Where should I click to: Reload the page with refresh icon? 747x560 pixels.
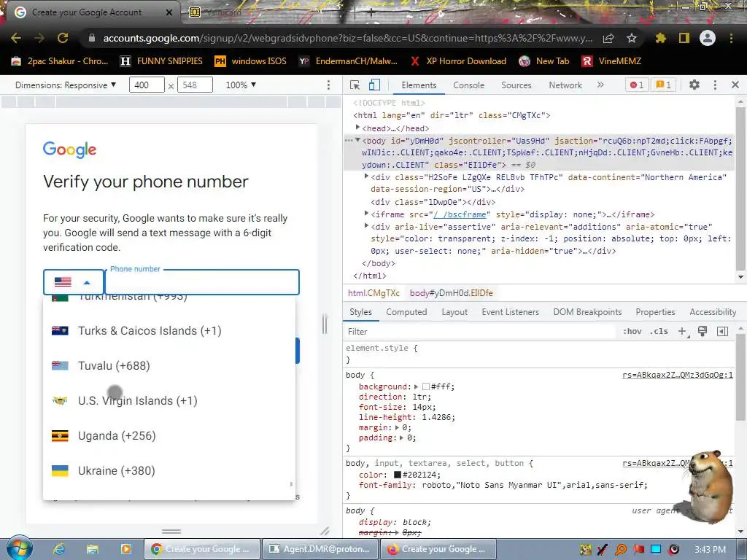coord(63,38)
